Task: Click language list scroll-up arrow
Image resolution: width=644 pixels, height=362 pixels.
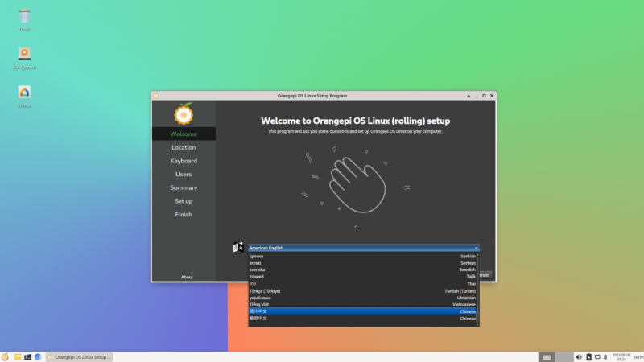Action: [x=477, y=255]
